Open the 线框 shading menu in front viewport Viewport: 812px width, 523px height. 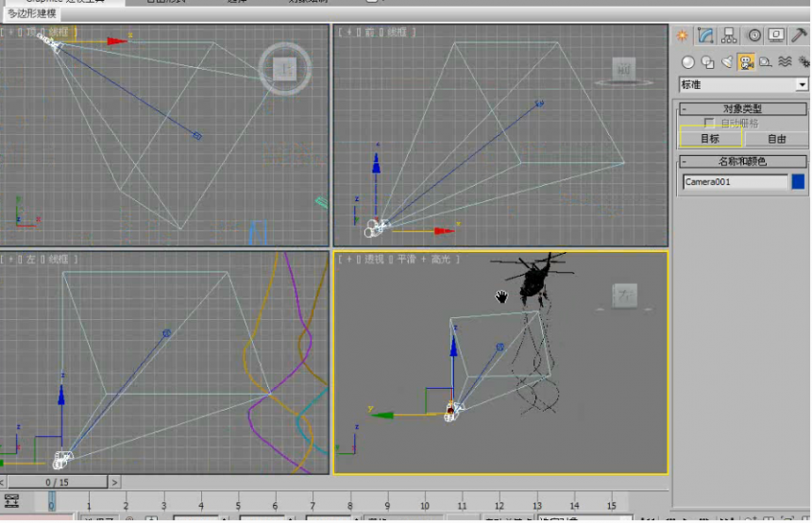click(x=397, y=32)
